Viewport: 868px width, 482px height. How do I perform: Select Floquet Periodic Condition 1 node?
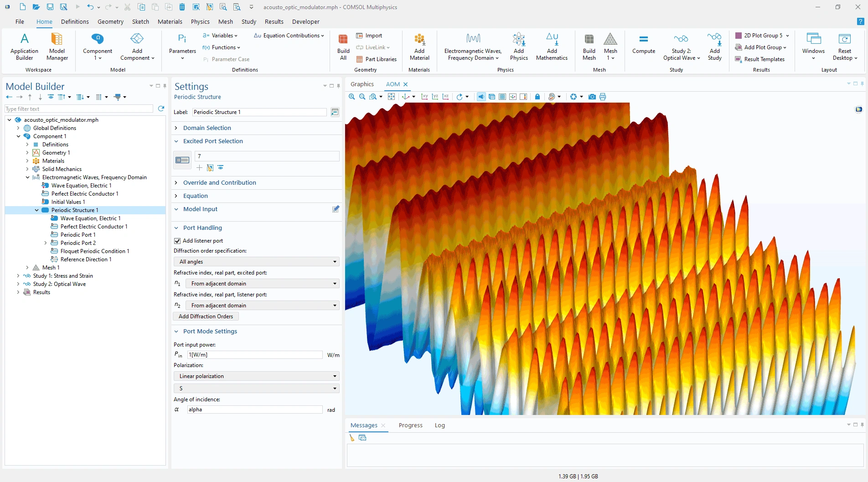point(95,251)
